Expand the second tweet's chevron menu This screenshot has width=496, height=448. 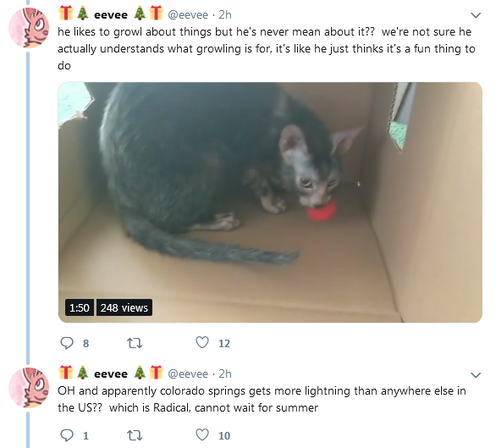476,375
